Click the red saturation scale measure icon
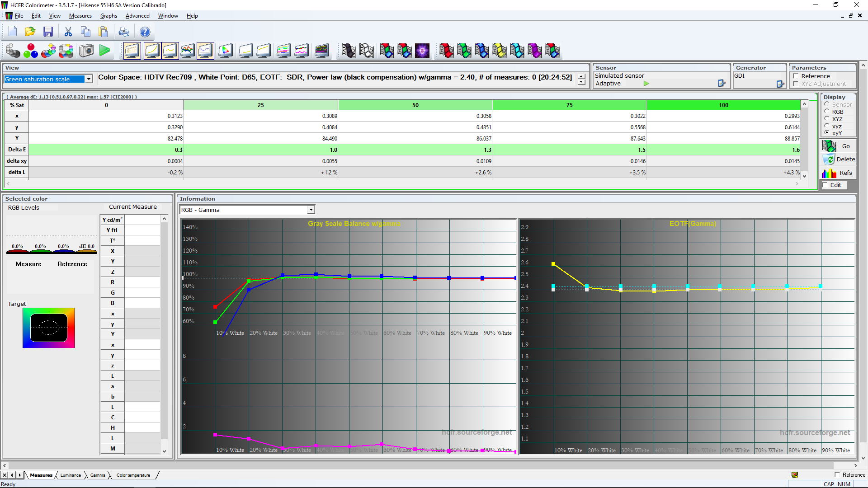Image resolution: width=868 pixels, height=488 pixels. 446,51
